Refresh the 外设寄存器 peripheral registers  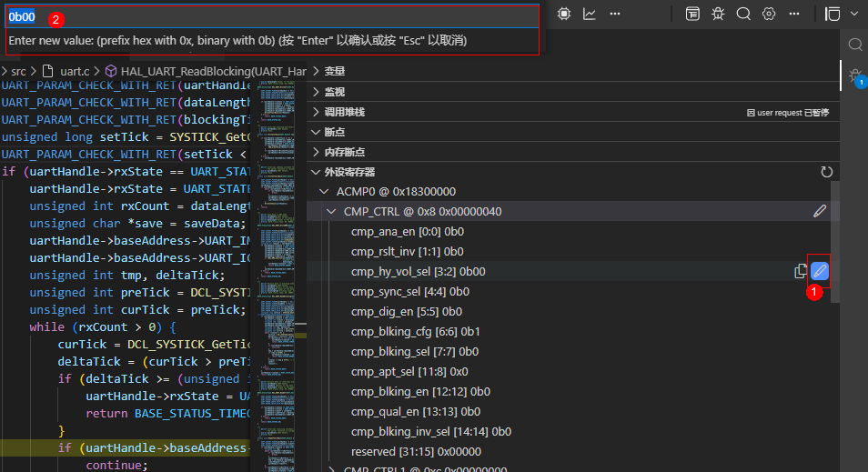coord(826,172)
